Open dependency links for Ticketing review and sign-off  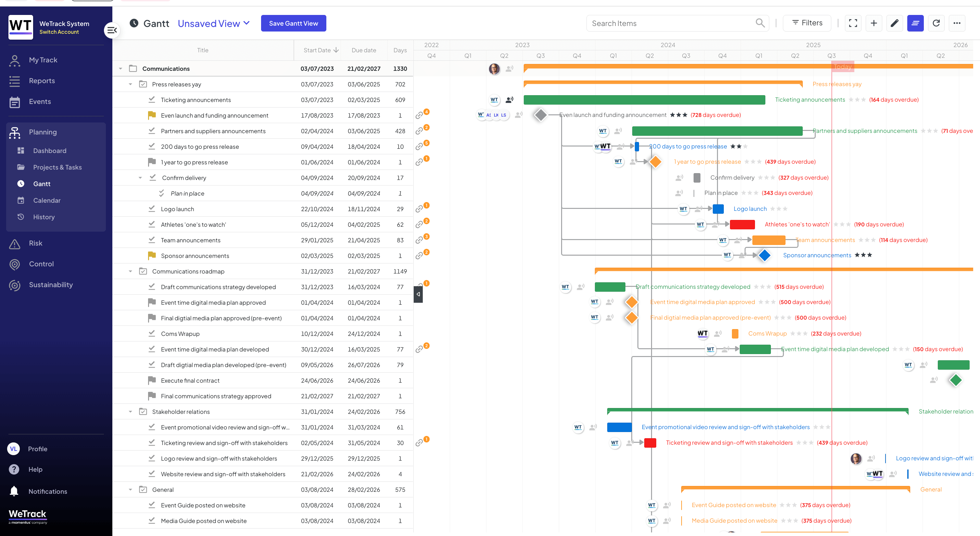tap(419, 443)
